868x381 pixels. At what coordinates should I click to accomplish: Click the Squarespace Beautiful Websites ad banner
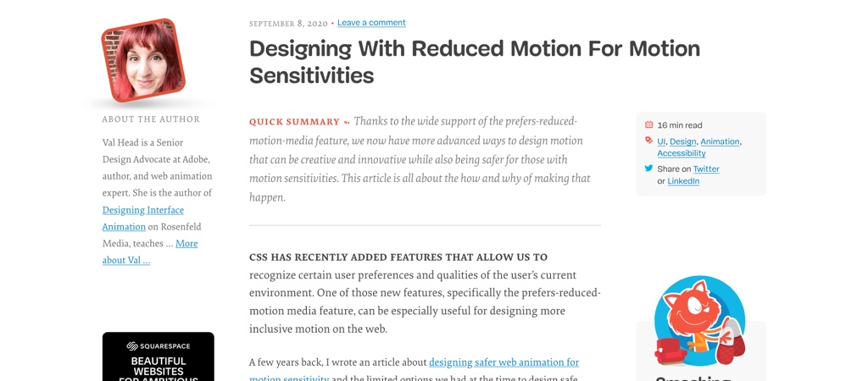[159, 364]
